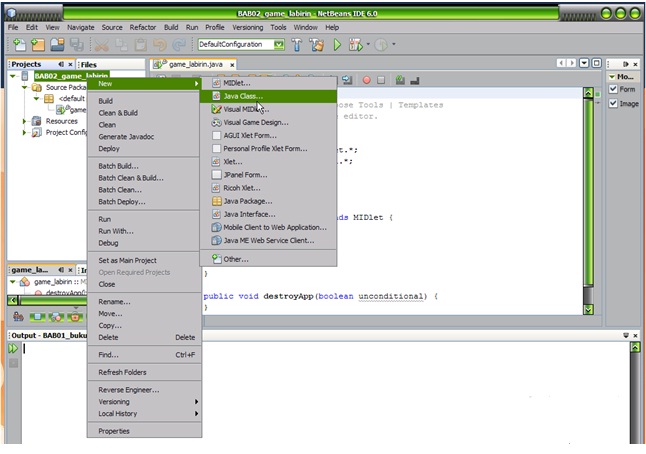Open the editor document list dropdown
The height and width of the screenshot is (454, 646).
pyautogui.click(x=584, y=63)
